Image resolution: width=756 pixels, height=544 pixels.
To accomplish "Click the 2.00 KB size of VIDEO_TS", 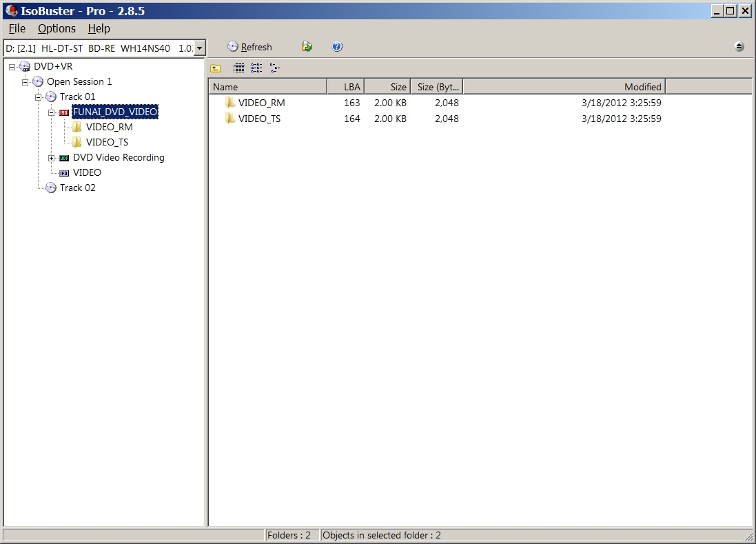I will [391, 119].
